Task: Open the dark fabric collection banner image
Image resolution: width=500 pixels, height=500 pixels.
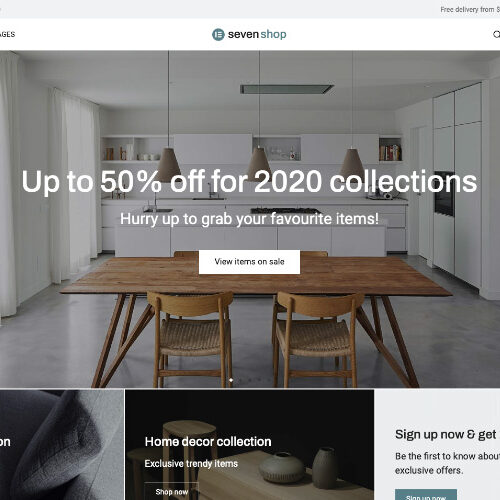Action: [62, 445]
